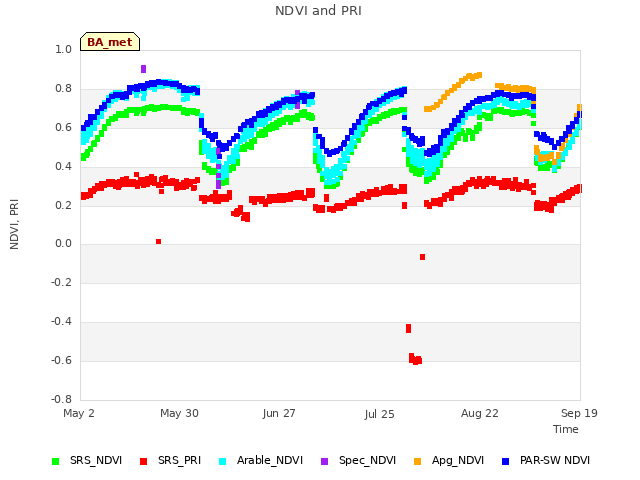Screen dimensions: 640x480
Task: Click the 0.4 y-axis tick label
Action: (x=63, y=166)
